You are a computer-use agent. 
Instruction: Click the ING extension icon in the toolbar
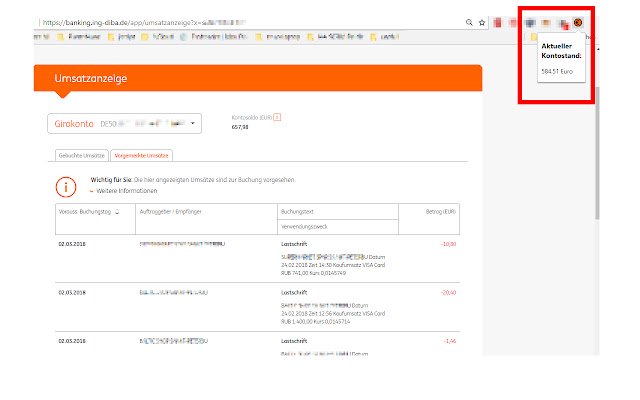pos(578,23)
